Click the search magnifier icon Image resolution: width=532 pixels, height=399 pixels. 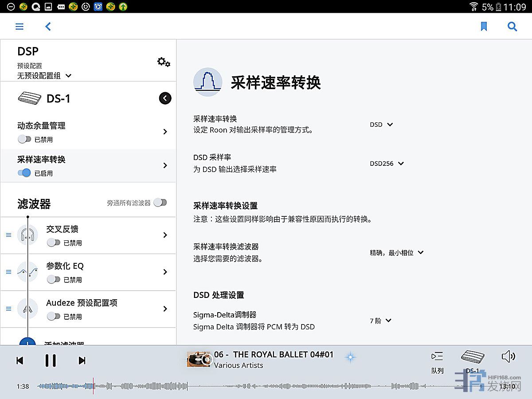(x=512, y=27)
